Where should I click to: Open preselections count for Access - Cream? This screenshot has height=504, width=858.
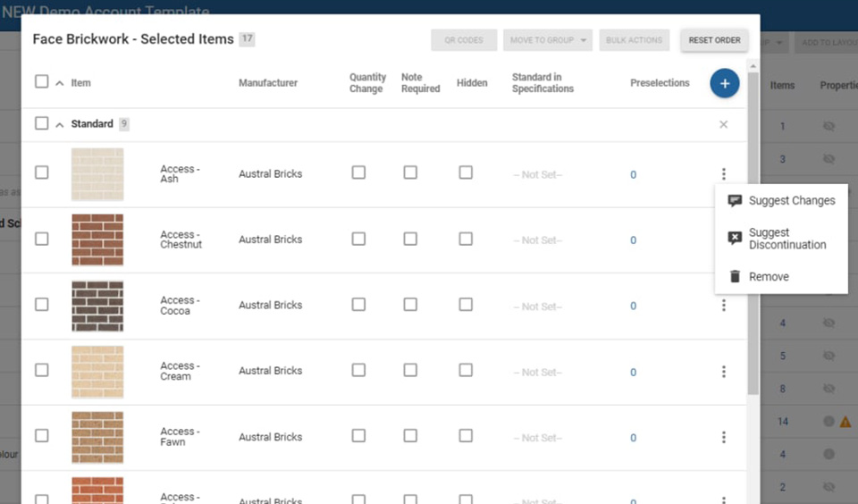pos(633,372)
